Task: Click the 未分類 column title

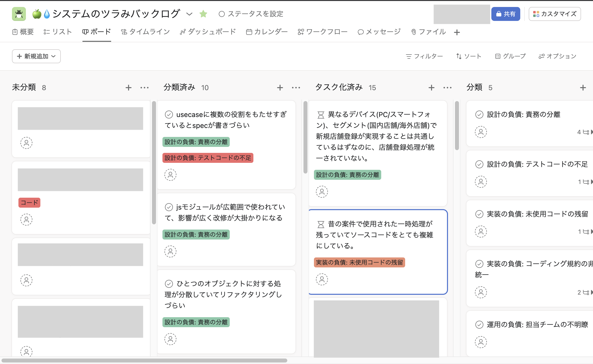Action: point(24,88)
